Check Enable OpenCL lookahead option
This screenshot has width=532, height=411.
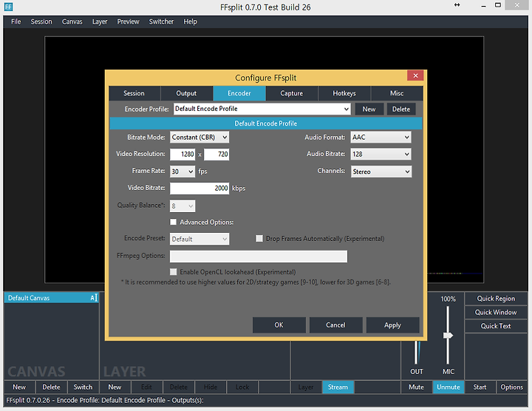[174, 272]
